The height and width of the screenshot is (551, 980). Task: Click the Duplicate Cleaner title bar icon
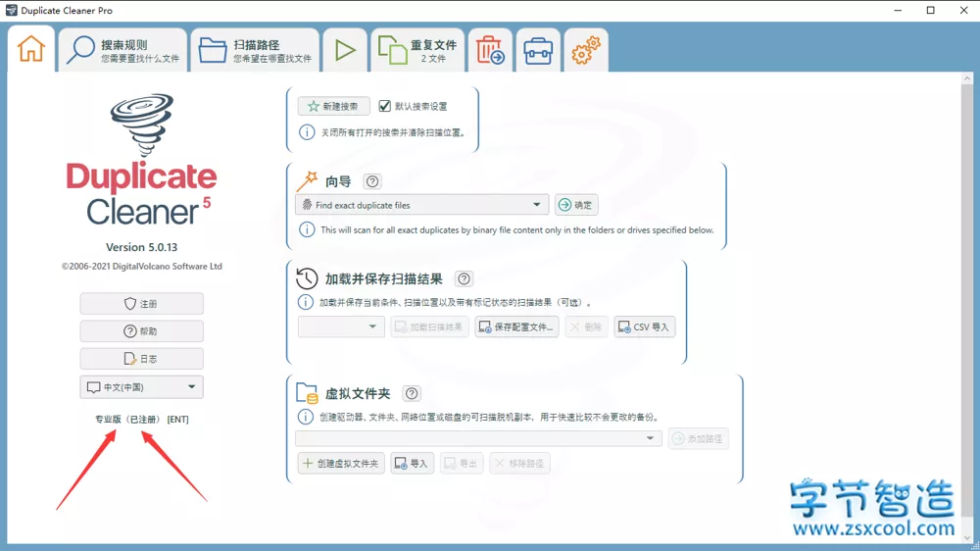[11, 10]
